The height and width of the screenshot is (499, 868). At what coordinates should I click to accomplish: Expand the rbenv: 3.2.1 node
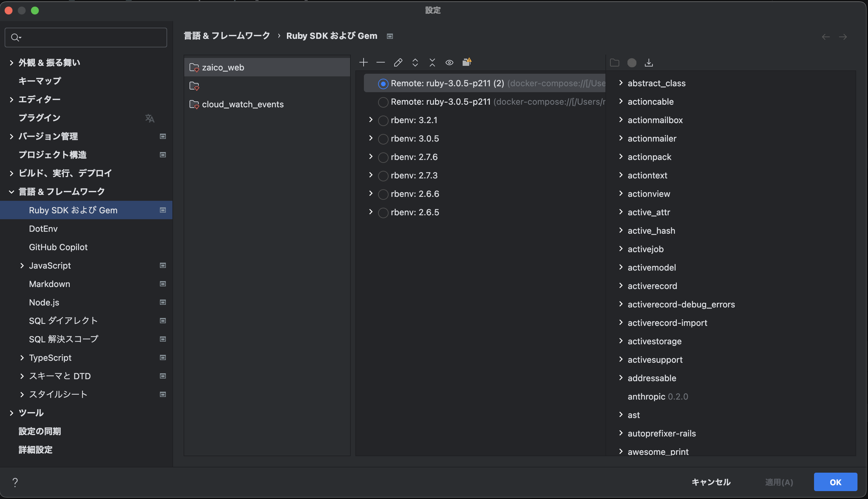click(370, 119)
